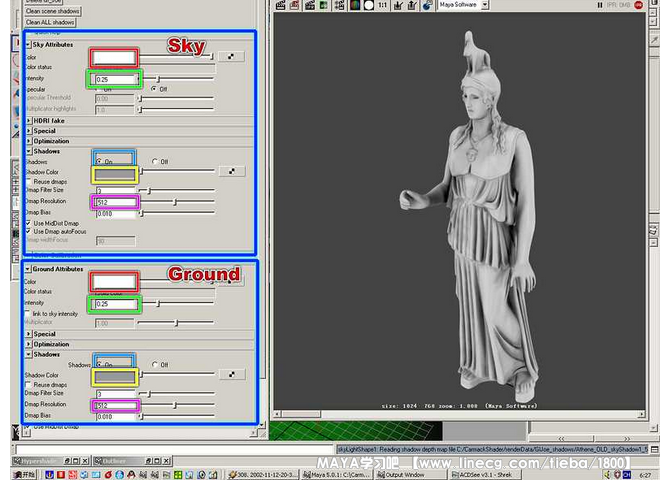Image resolution: width=668 pixels, height=480 pixels.
Task: Toggle Use Dmap autoFocus checkbox
Action: (28, 231)
